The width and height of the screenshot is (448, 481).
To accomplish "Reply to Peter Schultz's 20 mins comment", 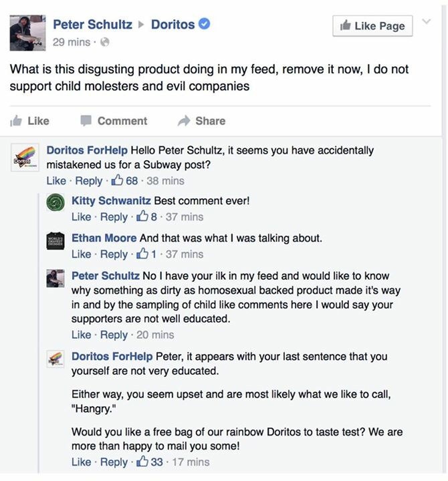I will coord(113,335).
